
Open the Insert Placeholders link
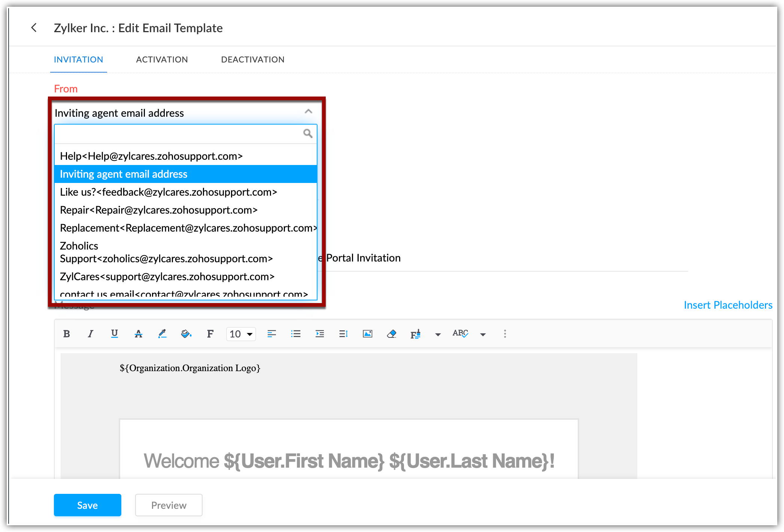pyautogui.click(x=728, y=305)
